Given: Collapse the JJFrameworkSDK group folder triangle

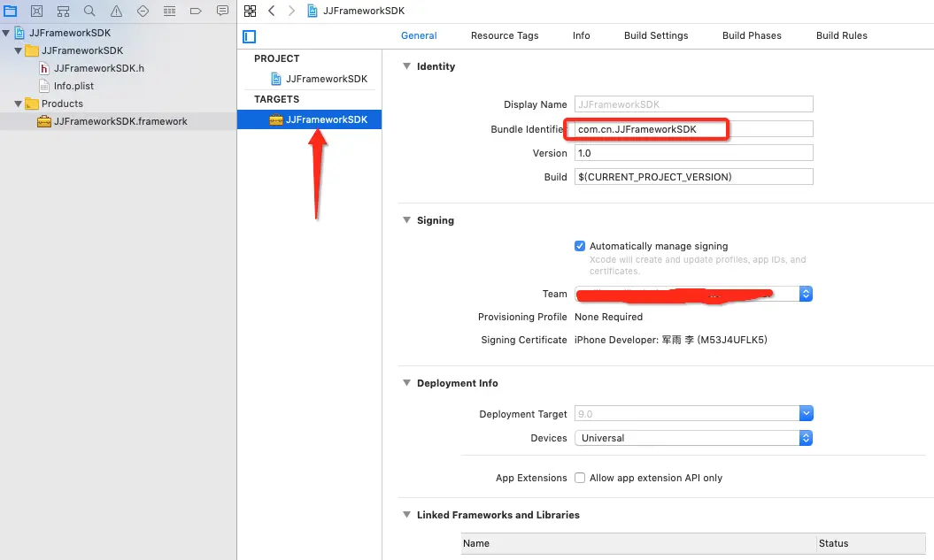Looking at the screenshot, I should (x=18, y=50).
